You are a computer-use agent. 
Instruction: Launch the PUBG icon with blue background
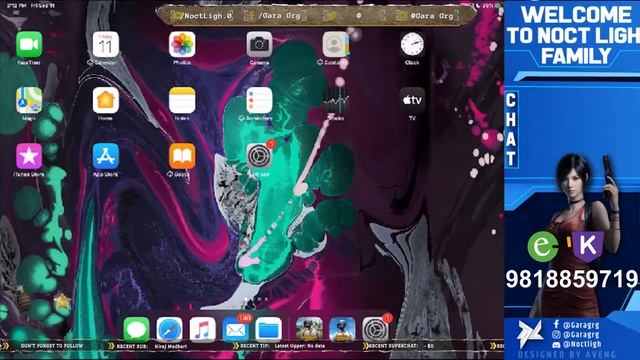point(342,330)
